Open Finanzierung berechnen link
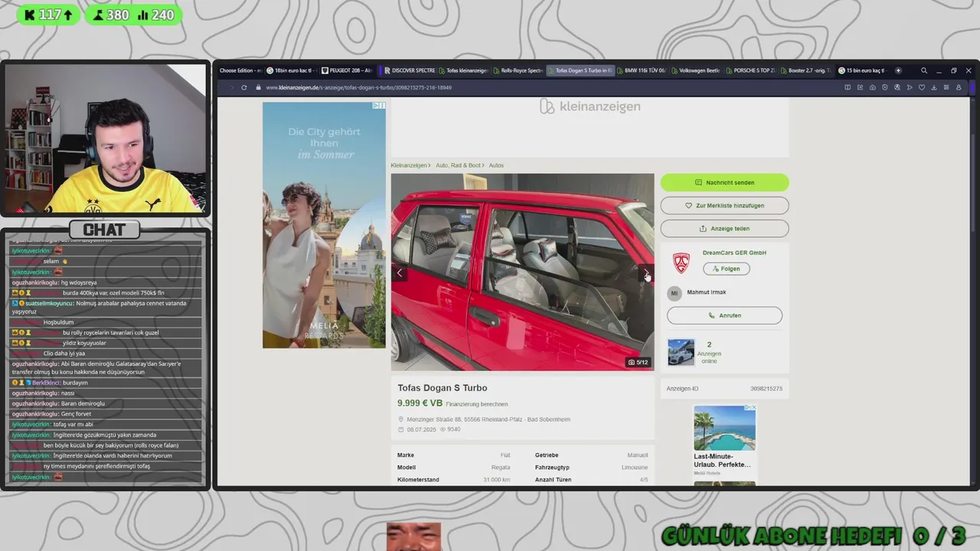This screenshot has width=980, height=551. point(476,404)
